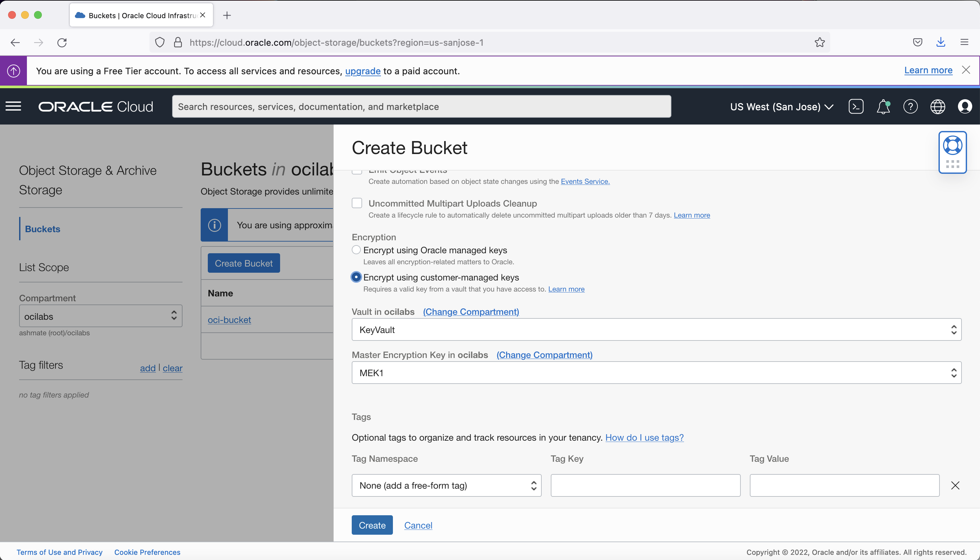Enable Uncommitted Multipart Uploads Cleanup
Viewport: 980px width, 560px height.
(356, 203)
